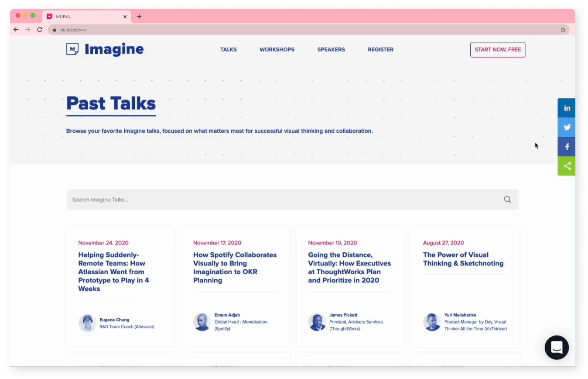
Task: Click James Pickett's avatar photo
Action: click(317, 322)
